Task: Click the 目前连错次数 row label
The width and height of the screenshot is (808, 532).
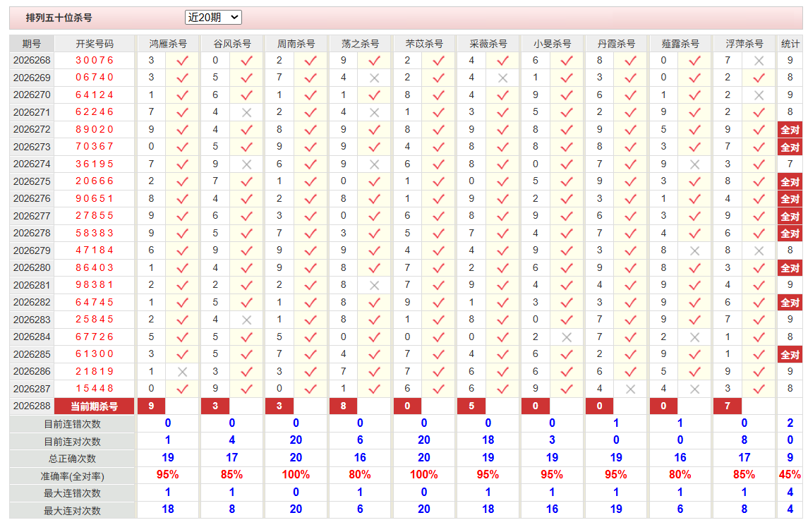Action: click(x=72, y=424)
